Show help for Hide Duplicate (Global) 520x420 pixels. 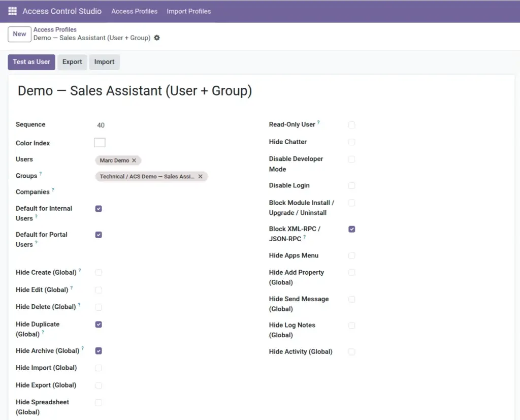[x=43, y=332]
